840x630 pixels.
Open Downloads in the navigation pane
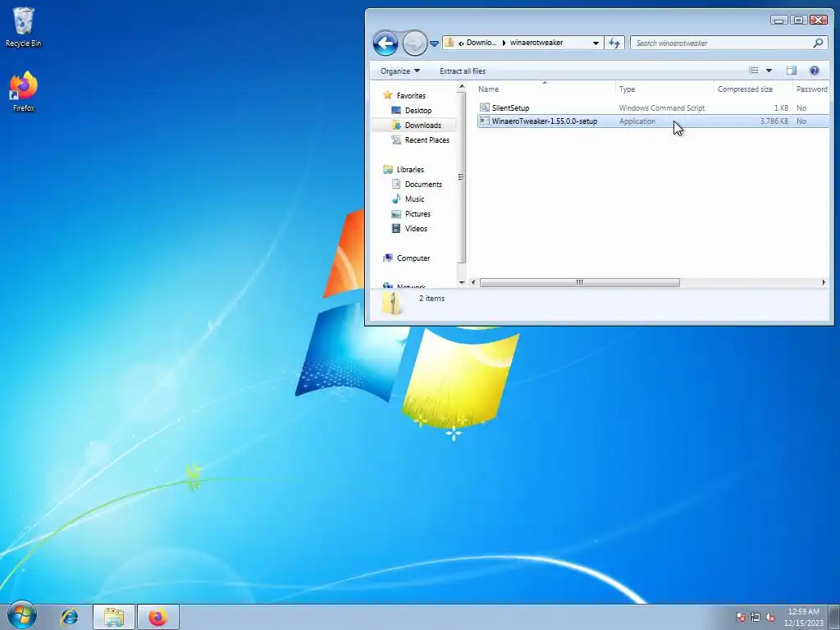tap(422, 125)
